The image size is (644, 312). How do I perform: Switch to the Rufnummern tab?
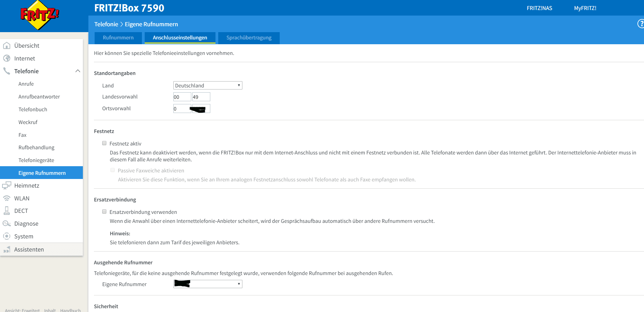(x=118, y=38)
